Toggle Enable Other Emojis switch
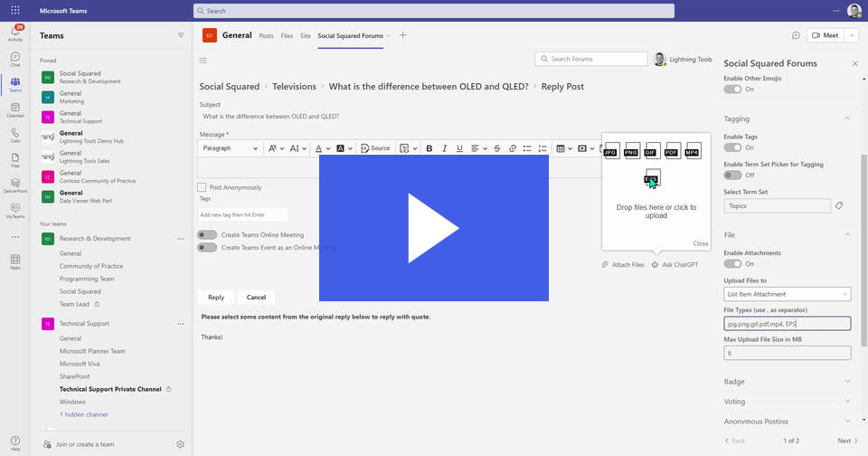The height and width of the screenshot is (456, 868). (x=732, y=90)
